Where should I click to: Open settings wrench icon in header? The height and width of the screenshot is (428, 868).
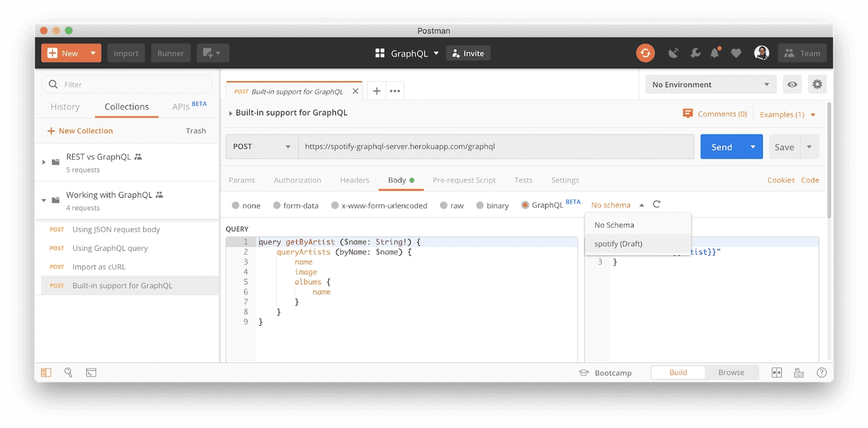[x=695, y=53]
